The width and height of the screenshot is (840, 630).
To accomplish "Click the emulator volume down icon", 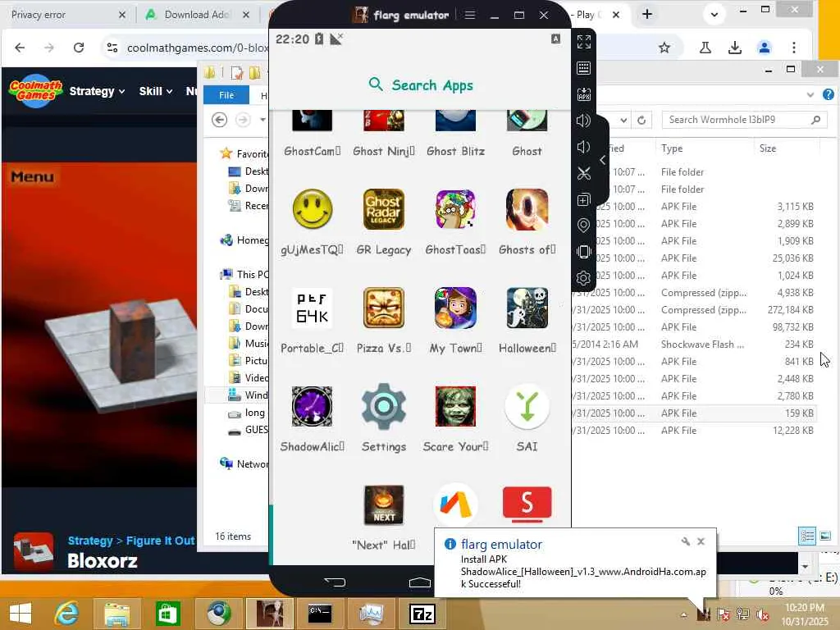I will tap(584, 147).
